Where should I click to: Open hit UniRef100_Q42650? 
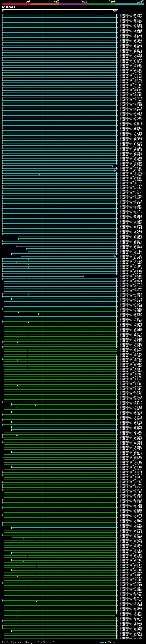click(131, 17)
